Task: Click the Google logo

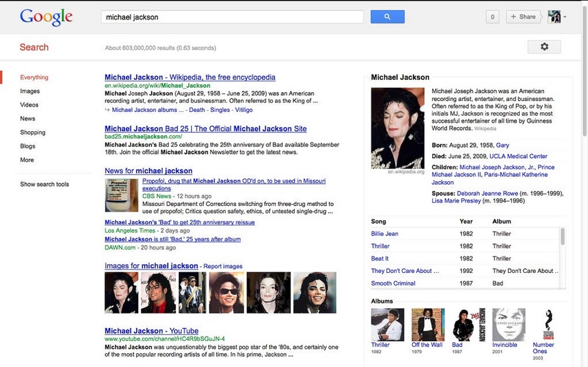Action: (46, 17)
